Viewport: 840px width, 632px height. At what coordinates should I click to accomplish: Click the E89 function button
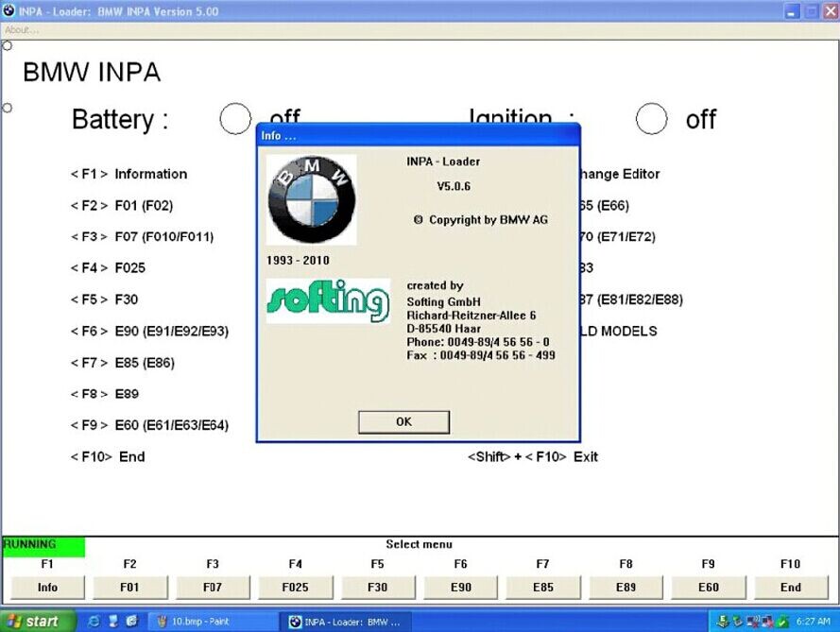point(626,588)
